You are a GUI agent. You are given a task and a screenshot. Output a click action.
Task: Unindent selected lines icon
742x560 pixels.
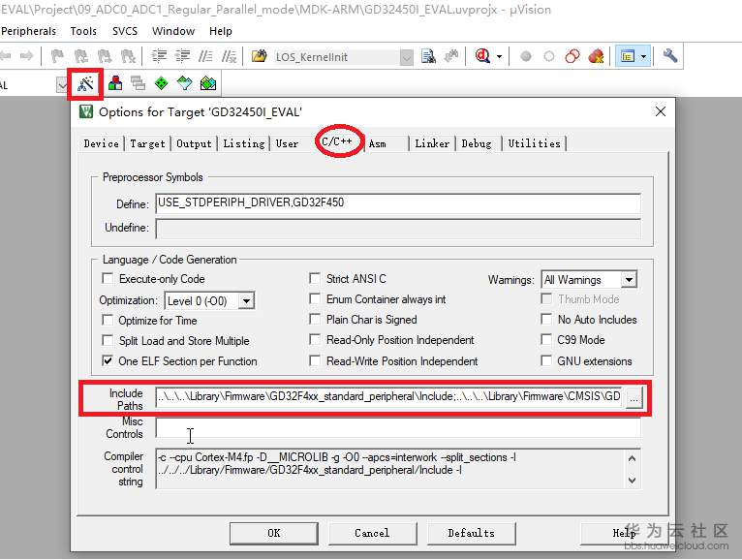[182, 56]
